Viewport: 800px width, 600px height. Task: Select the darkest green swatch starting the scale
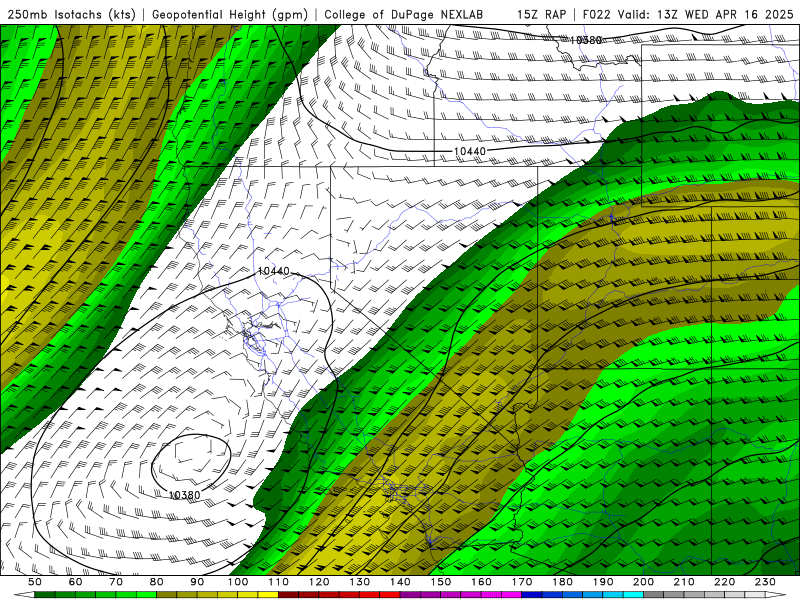[x=45, y=595]
